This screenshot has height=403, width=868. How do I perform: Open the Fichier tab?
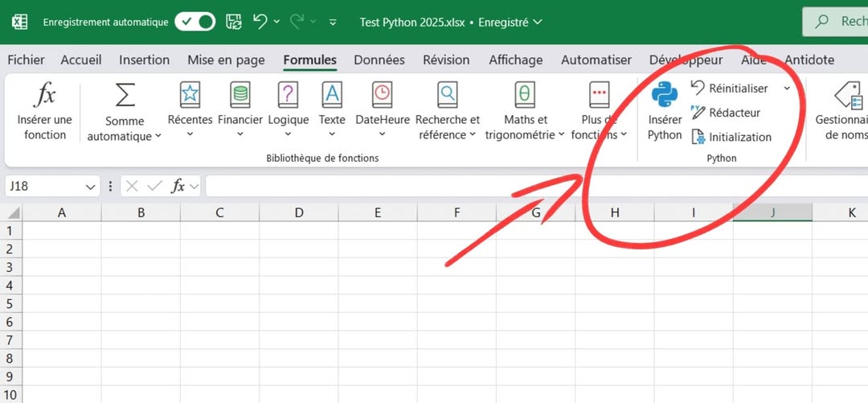coord(26,60)
